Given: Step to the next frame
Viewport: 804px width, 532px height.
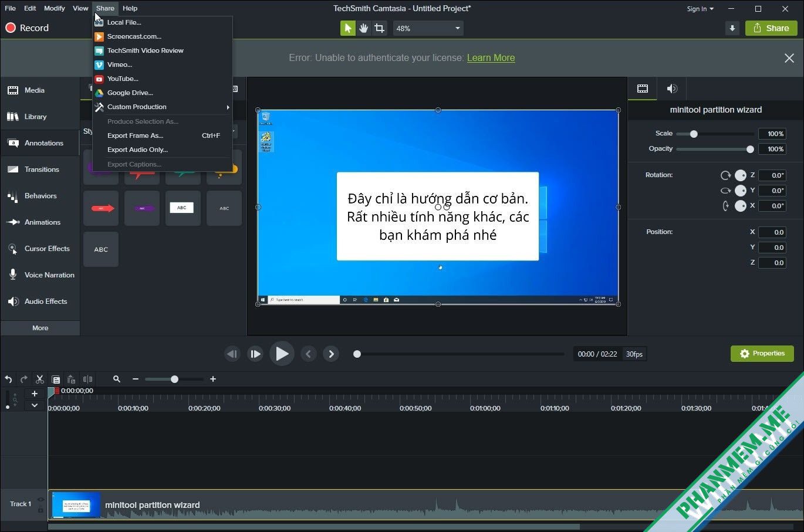Looking at the screenshot, I should (255, 354).
